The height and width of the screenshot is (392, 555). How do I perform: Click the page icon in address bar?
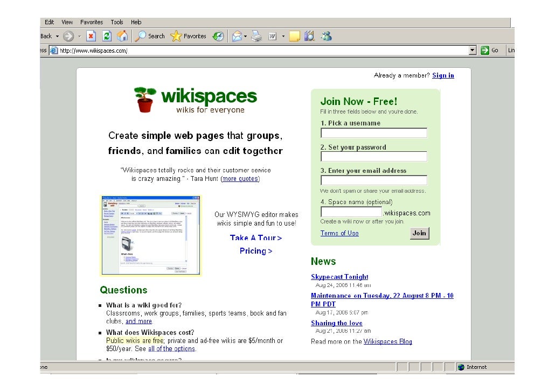(54, 51)
